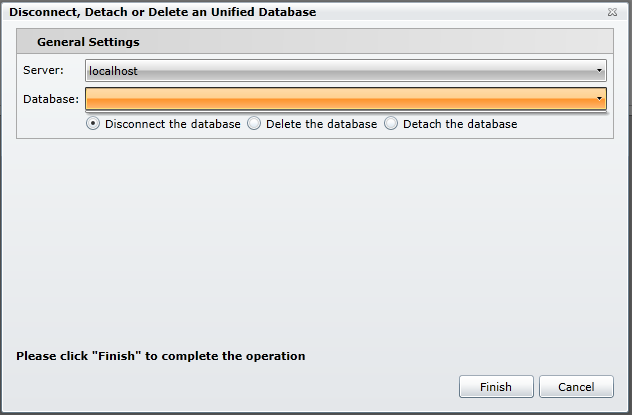
Task: Select the Disconnect the database radio button
Action: (93, 124)
